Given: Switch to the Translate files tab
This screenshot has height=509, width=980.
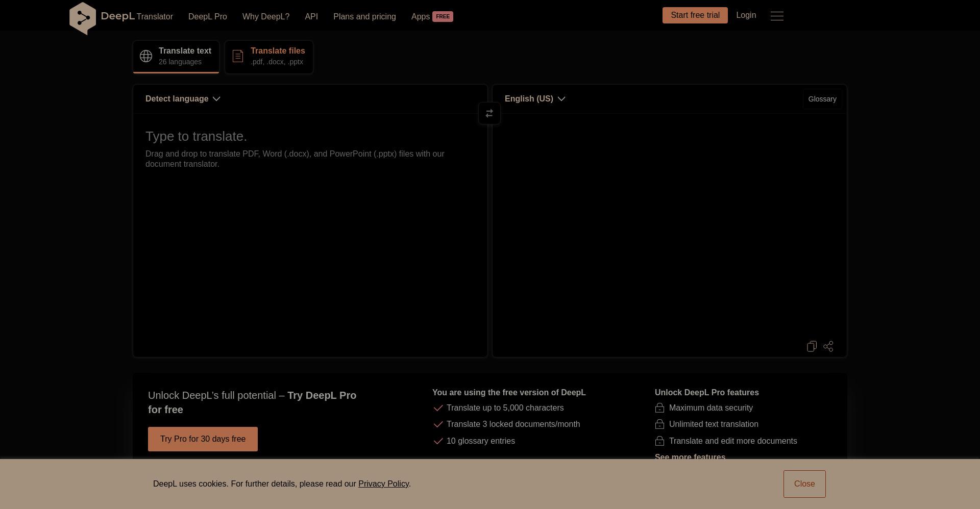Looking at the screenshot, I should click(269, 57).
